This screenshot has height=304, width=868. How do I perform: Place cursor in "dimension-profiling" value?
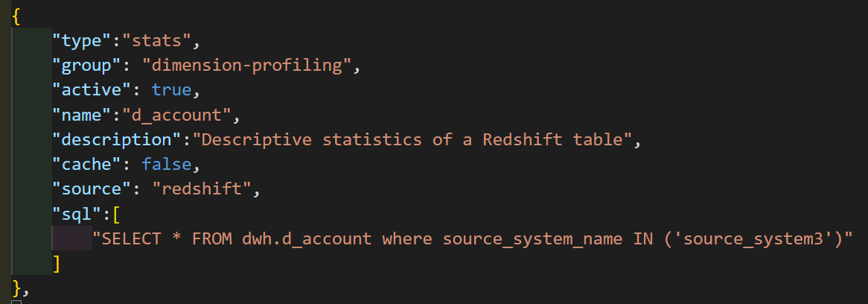click(247, 66)
